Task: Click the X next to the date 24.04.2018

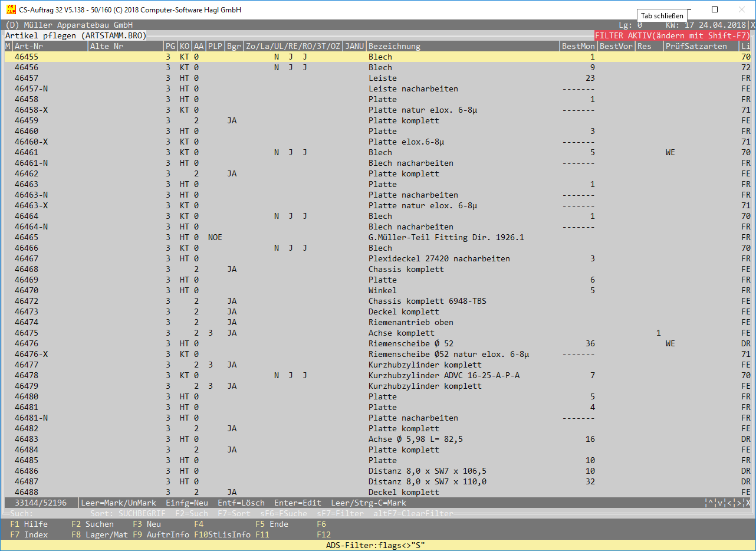Action: pyautogui.click(x=752, y=25)
